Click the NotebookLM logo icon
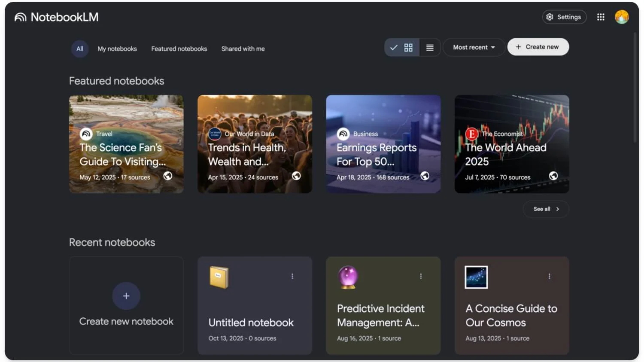Viewport: 644px width, 362px height. pyautogui.click(x=20, y=17)
